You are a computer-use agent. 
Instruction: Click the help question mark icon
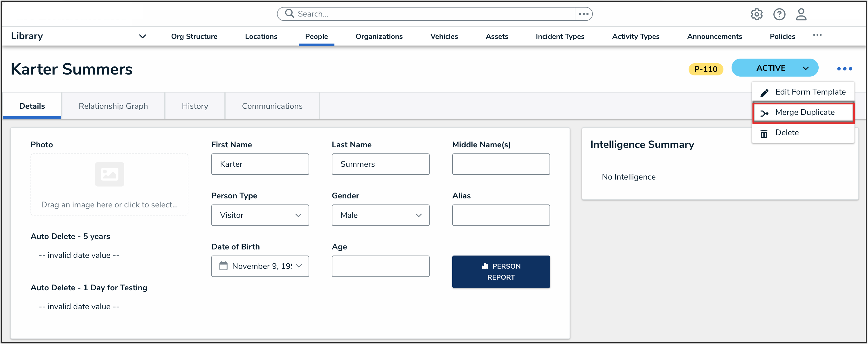point(779,14)
